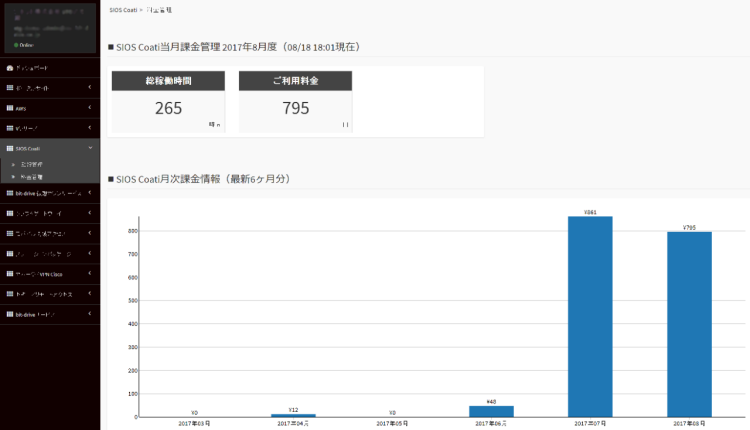The width and height of the screenshot is (750, 430).
Task: Click the 2017年06月 axis label
Action: (491, 424)
